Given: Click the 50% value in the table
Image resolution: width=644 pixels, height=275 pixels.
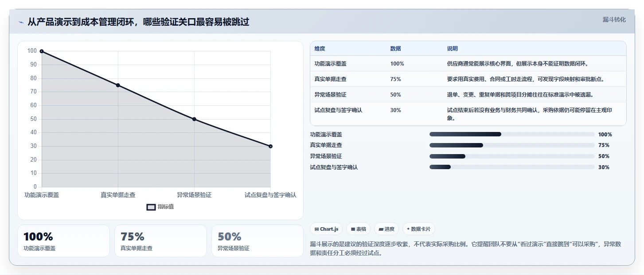Looking at the screenshot, I should coord(395,95).
